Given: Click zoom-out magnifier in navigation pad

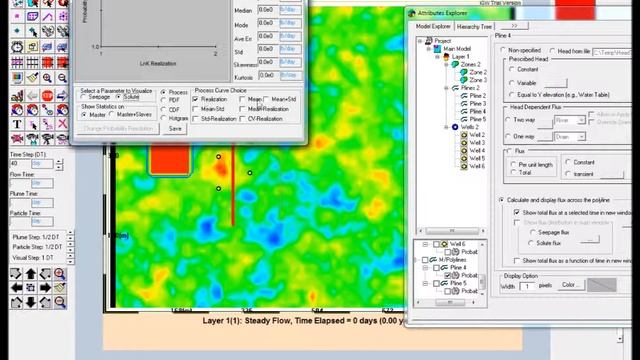Looking at the screenshot, I should (x=60, y=302).
